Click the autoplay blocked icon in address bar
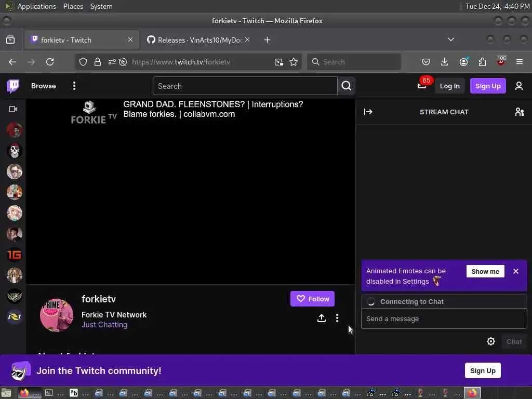 [123, 62]
